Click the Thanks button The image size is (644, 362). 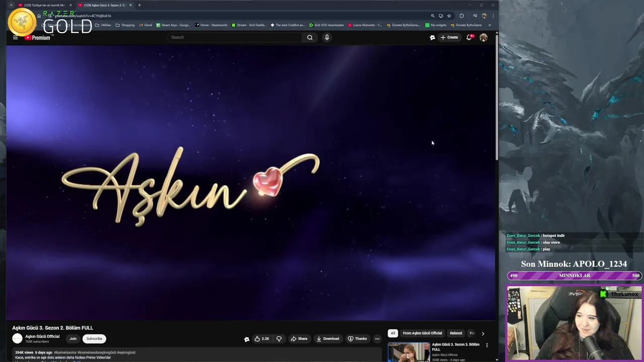[x=357, y=339]
